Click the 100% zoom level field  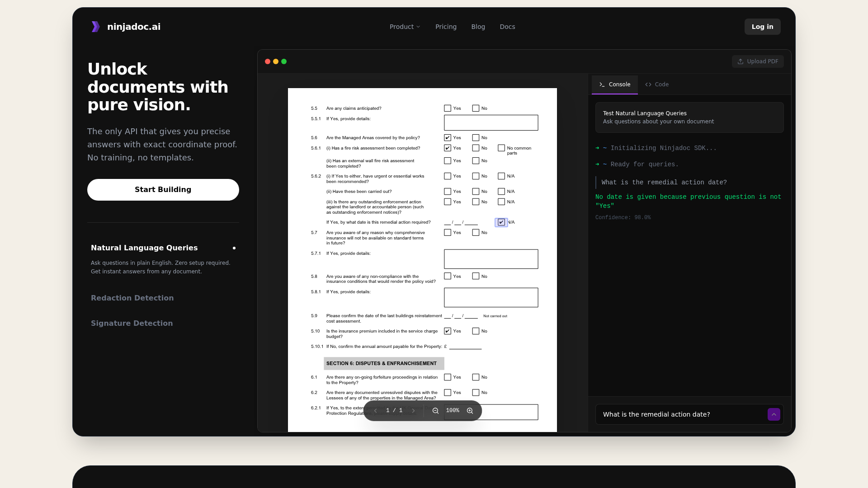pos(452,410)
